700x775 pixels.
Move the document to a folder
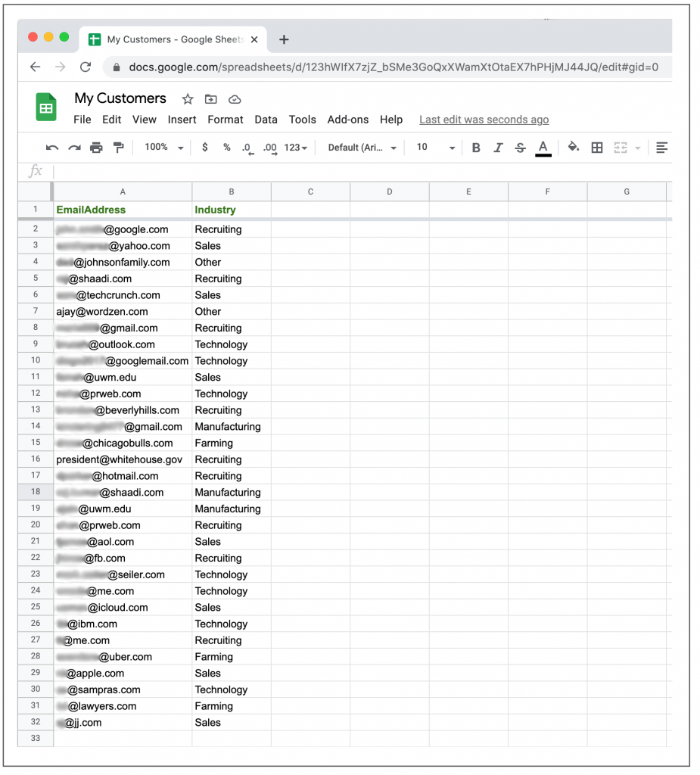(210, 98)
